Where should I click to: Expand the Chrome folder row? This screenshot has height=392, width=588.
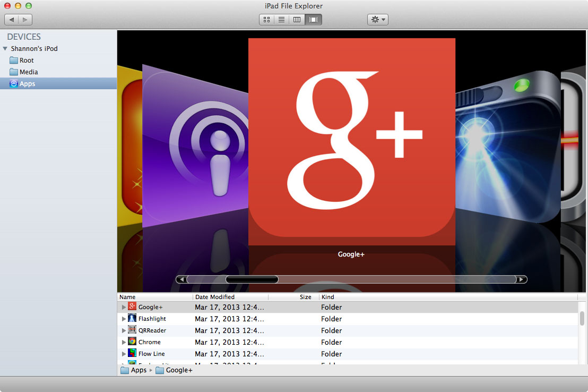click(124, 342)
